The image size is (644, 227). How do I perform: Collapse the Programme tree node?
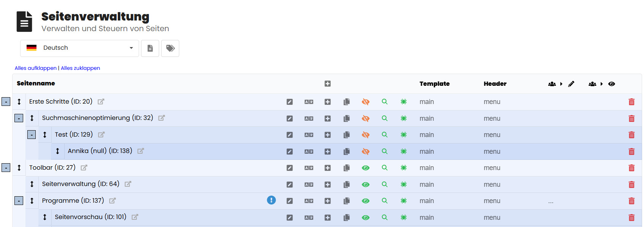click(19, 200)
